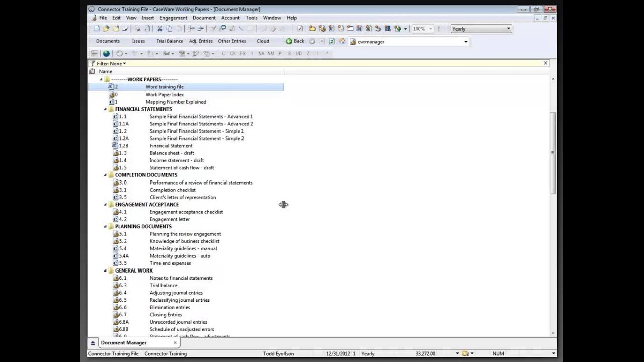
Task: Collapse the ENGAGEMENT ACCEPTANCE folder
Action: (x=105, y=205)
